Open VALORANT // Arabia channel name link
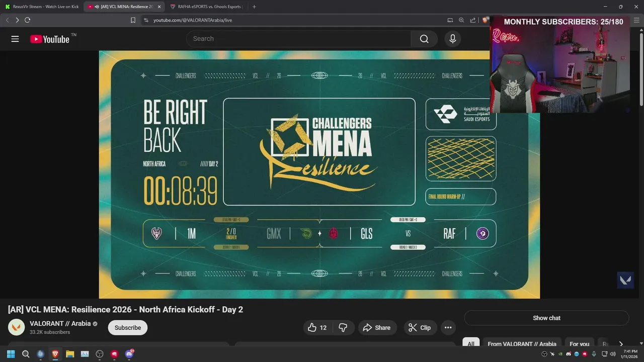Image resolution: width=644 pixels, height=362 pixels. [60, 323]
